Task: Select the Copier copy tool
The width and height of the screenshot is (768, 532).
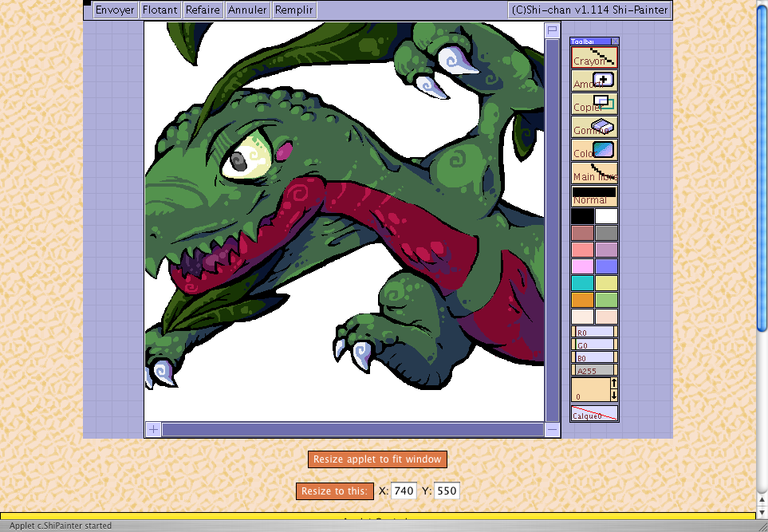Action: 594,104
